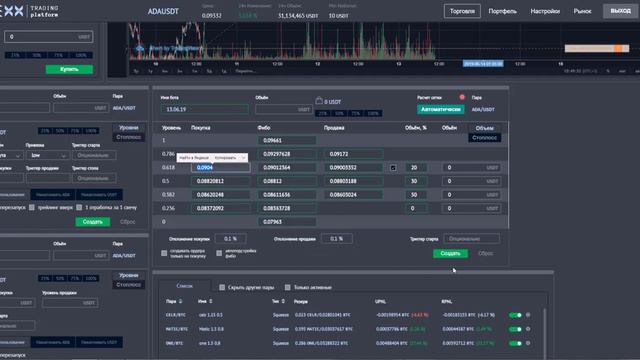The height and width of the screenshot is (360, 640).
Task: Enable трейлинг вверх checkbox
Action: [x=32, y=207]
